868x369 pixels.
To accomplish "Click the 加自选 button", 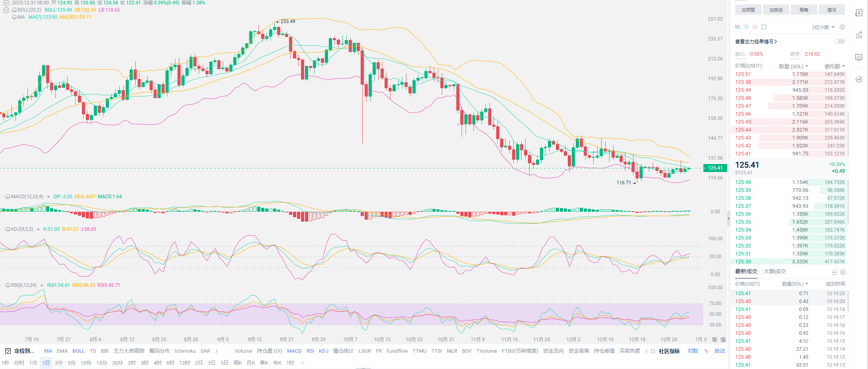I will pos(776,10).
